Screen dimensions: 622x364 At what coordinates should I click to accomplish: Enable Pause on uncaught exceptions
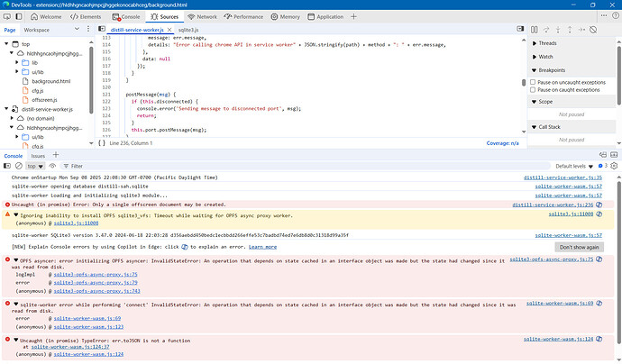[x=533, y=82]
